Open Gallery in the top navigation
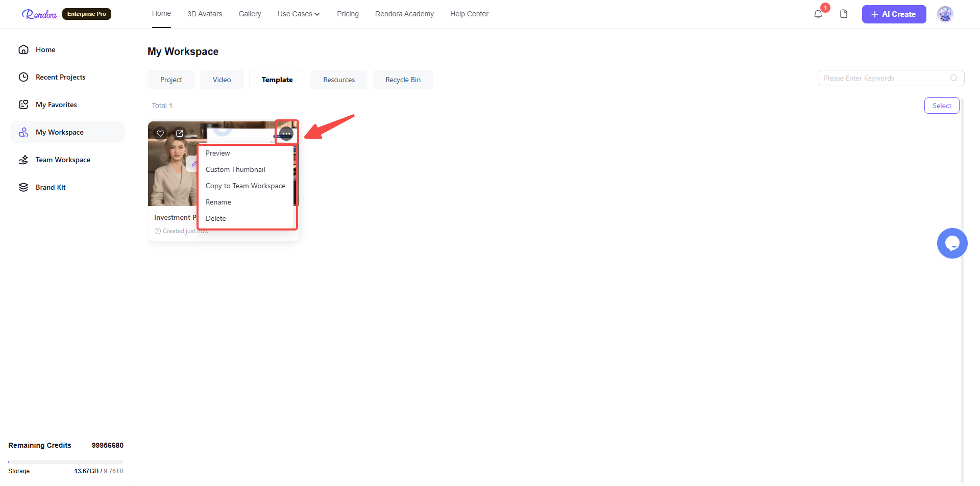980x486 pixels. [250, 14]
